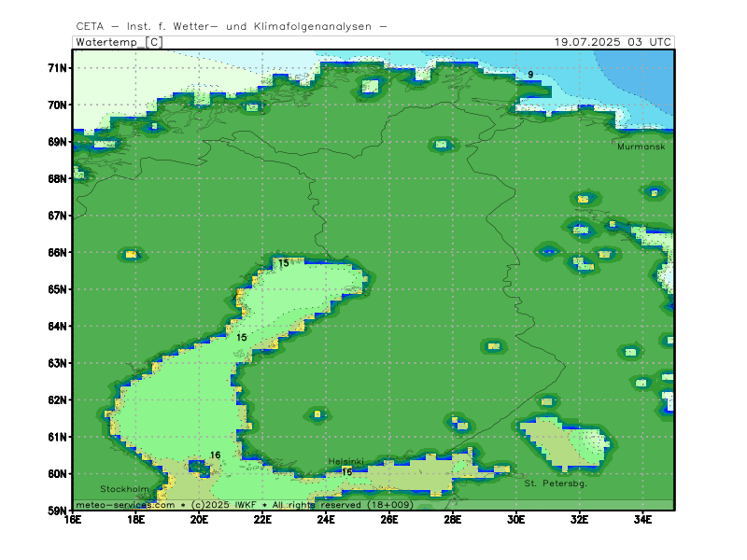Click the temperature value 16 next to Helsinki
The image size is (747, 560).
tap(346, 472)
